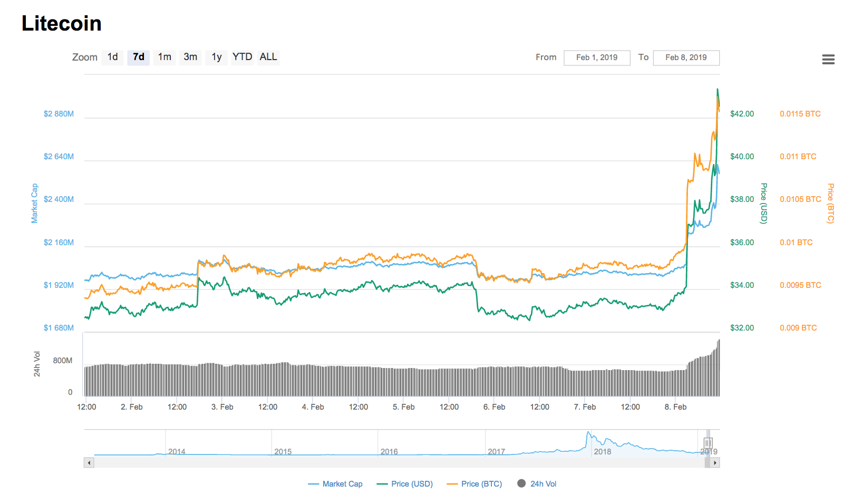Click the navigator left scroll arrow

pos(89,463)
